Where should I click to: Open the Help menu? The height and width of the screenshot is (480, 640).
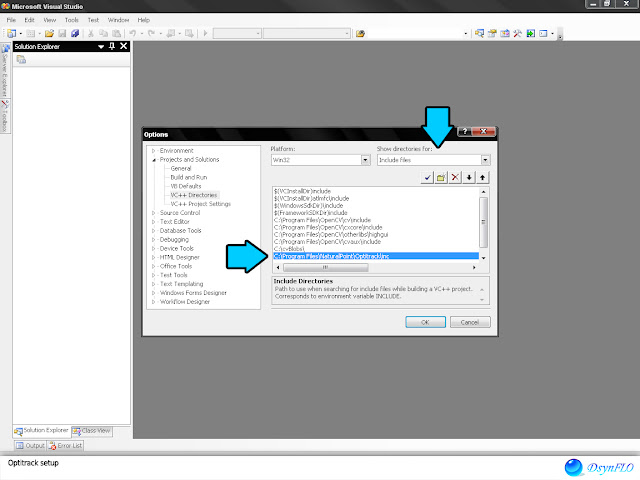pos(143,20)
